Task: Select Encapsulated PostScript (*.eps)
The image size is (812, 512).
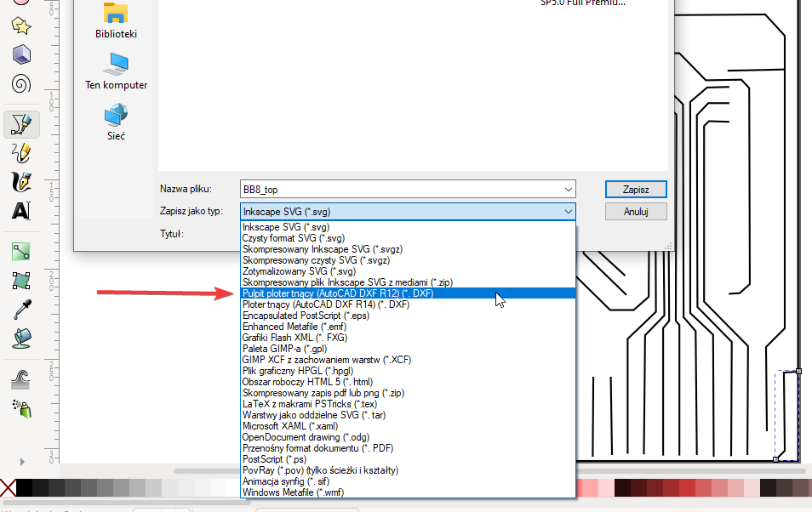Action: pyautogui.click(x=408, y=316)
